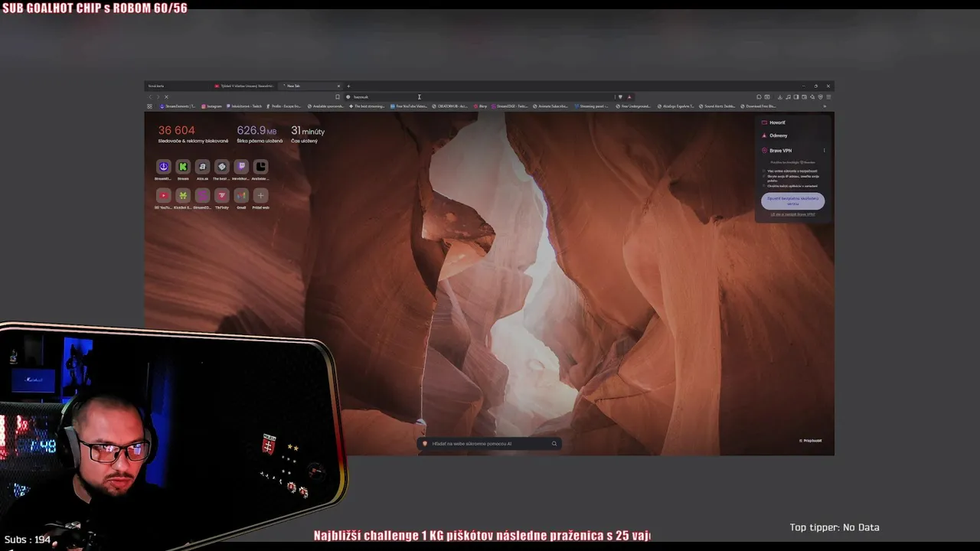
Task: Open the 'Sound Alerts Dashb...' bookmark
Action: 717,106
